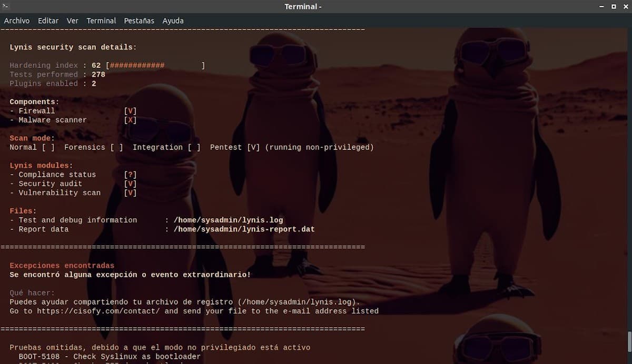
Task: Click the terminal app icon in title bar
Action: coord(6,6)
